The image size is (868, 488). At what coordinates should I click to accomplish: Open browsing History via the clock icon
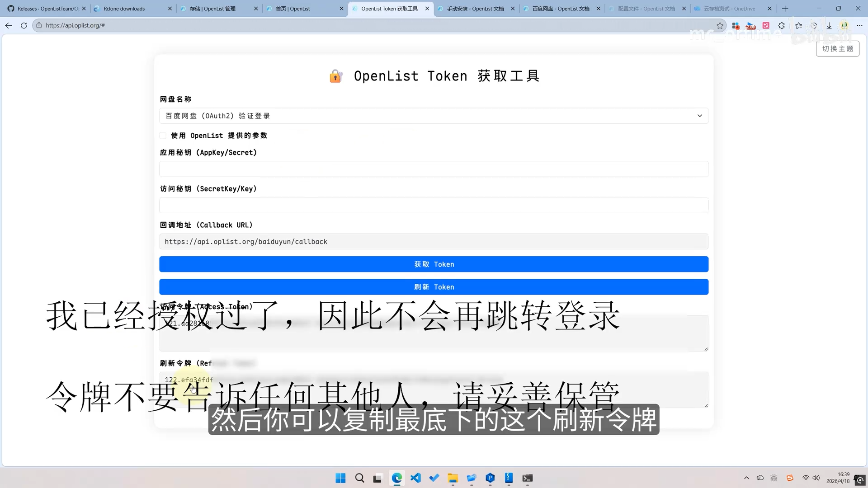[814, 26]
